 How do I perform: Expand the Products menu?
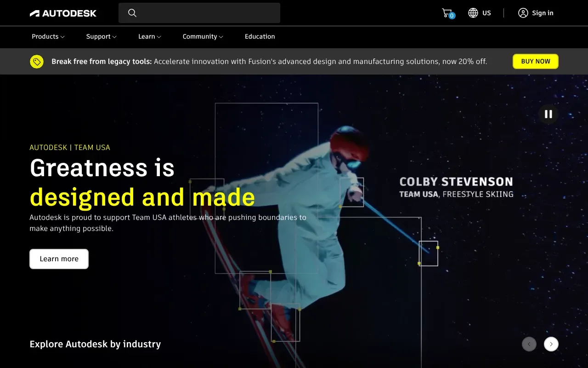[48, 37]
